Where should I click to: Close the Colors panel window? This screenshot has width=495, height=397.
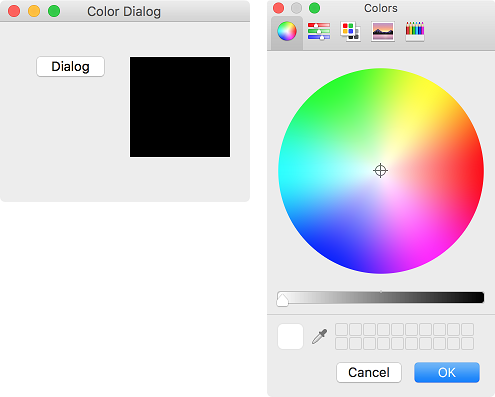point(279,8)
